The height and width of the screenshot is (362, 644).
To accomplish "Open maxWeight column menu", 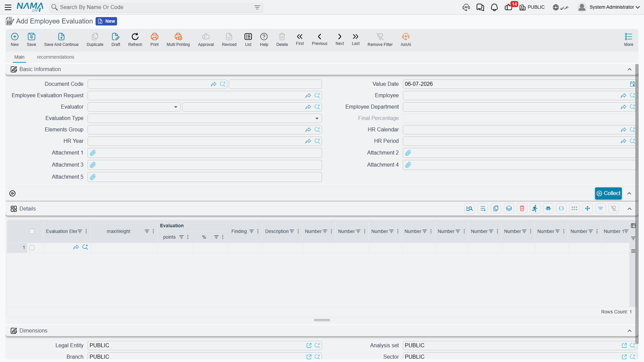I will 153,231.
